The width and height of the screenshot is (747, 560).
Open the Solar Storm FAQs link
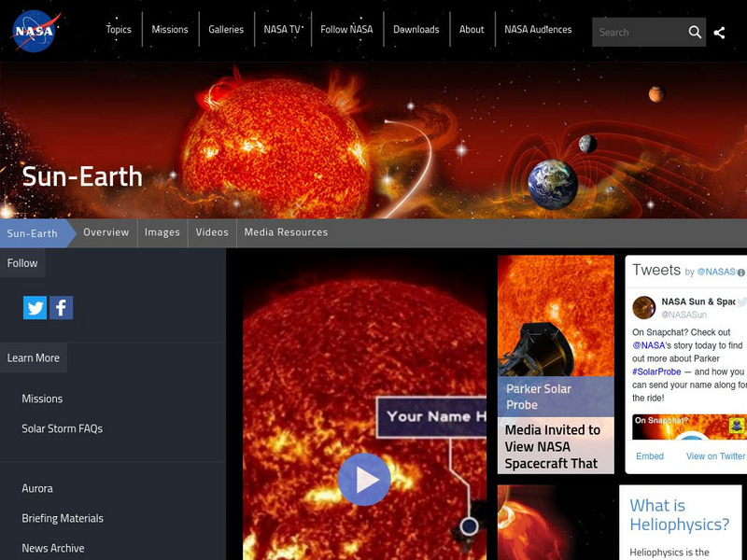pyautogui.click(x=62, y=428)
